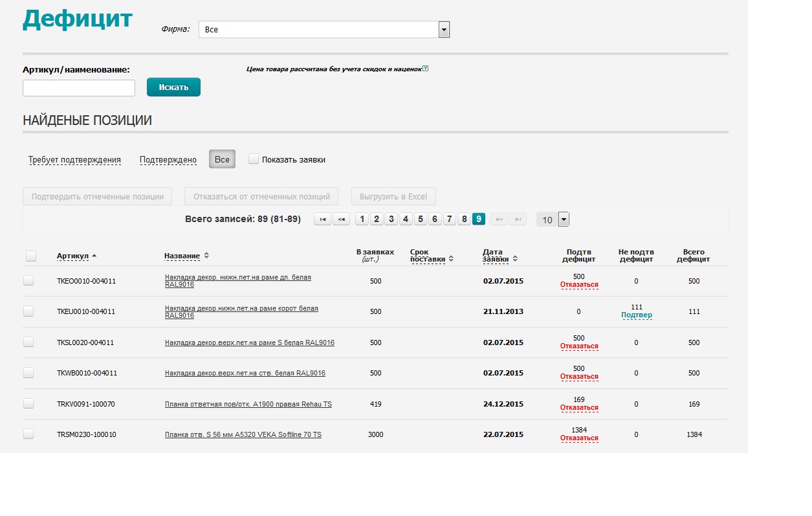The image size is (812, 516).
Task: Select the Подтверждено filter
Action: tap(168, 160)
